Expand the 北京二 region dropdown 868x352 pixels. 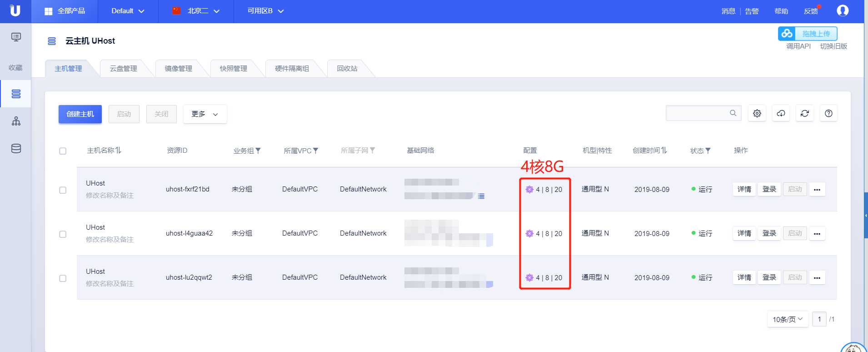[196, 11]
